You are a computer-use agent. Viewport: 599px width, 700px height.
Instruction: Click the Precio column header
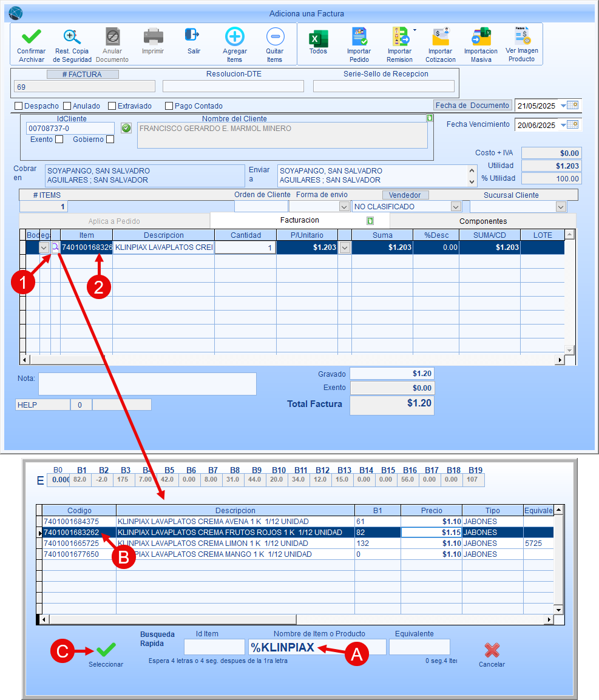pyautogui.click(x=431, y=510)
